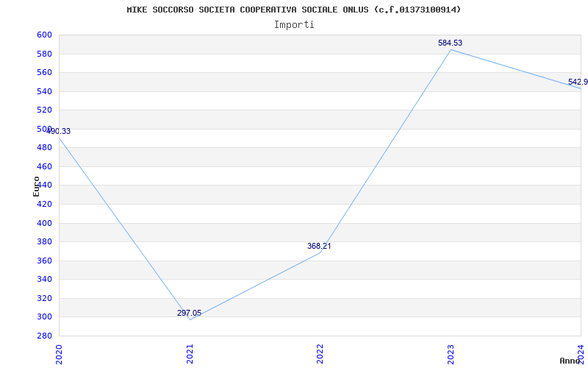Click the 2024 x-axis label
The image size is (588, 368).
(x=581, y=354)
